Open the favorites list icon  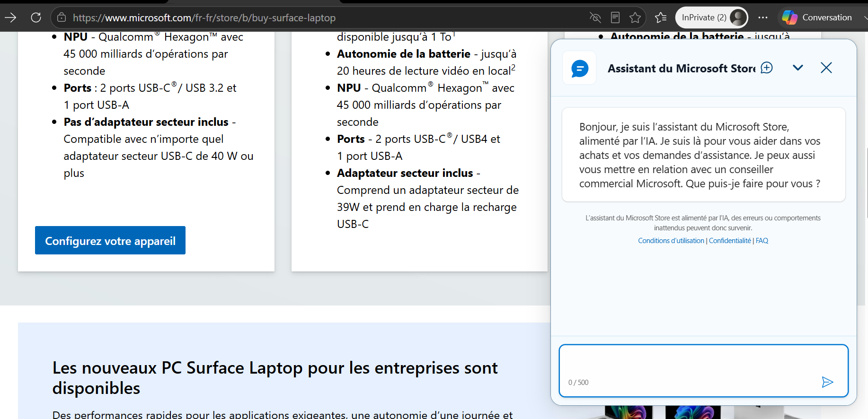[661, 17]
